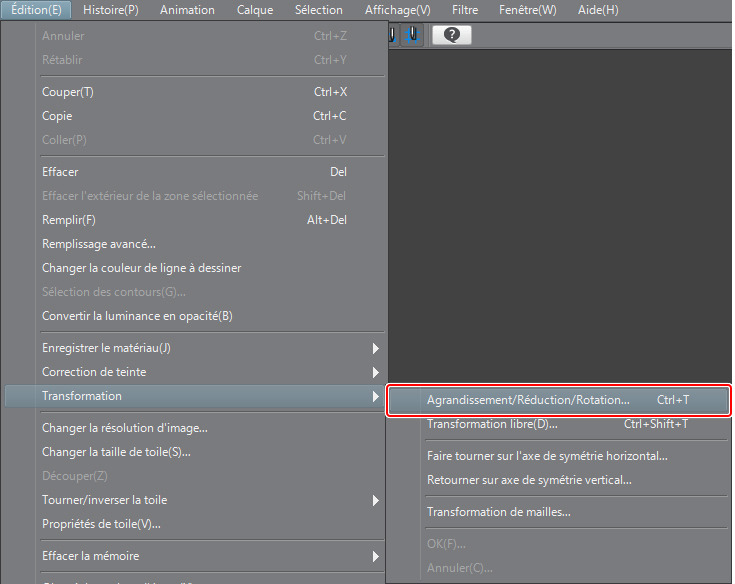Open the Aide(H) menu
Viewport: 735px width, 584px height.
pos(598,10)
